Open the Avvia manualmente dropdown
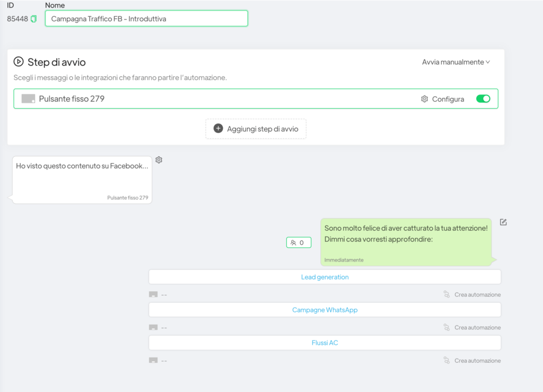543x392 pixels. tap(456, 62)
